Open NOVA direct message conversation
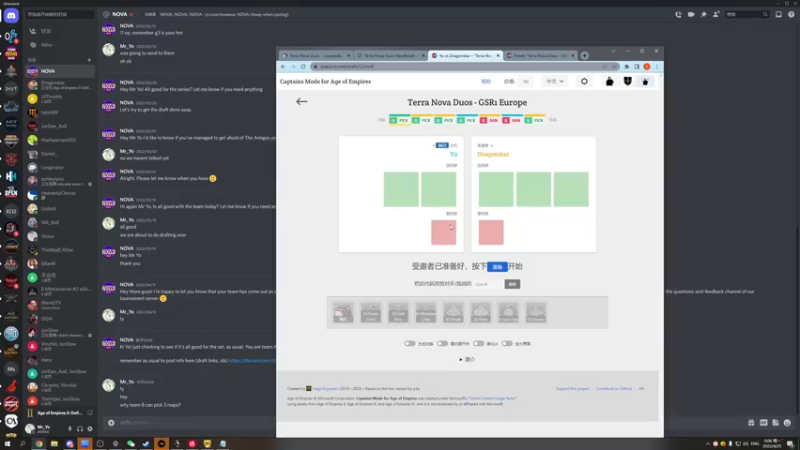Image resolution: width=800 pixels, height=450 pixels. 60,71
